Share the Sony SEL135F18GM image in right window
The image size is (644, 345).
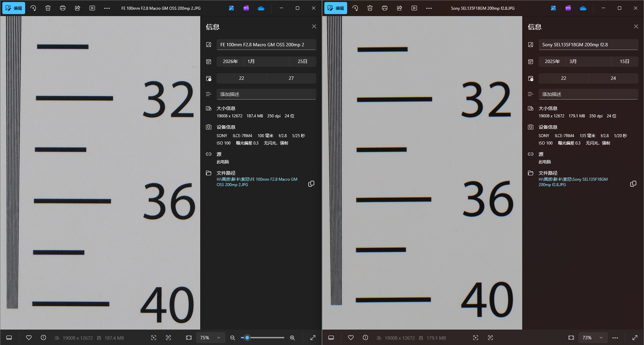click(x=399, y=8)
